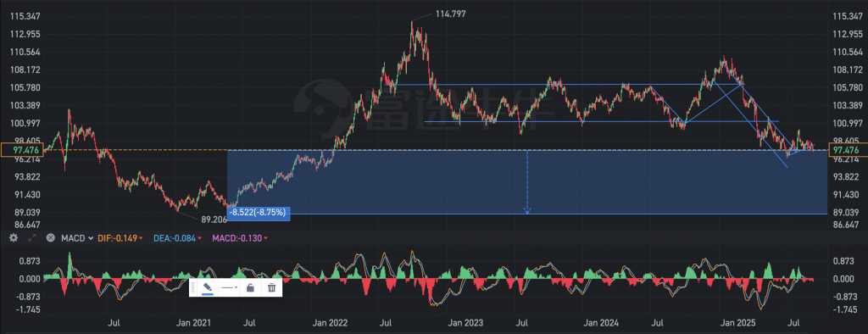This screenshot has height=334, width=868.
Task: Click the drawing toolbar drag handle
Action: coord(193,287)
